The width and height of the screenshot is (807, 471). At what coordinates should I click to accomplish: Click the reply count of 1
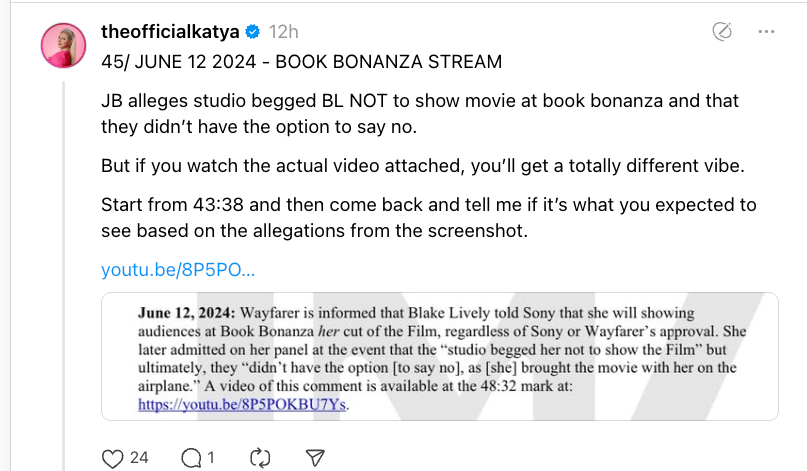[212, 457]
